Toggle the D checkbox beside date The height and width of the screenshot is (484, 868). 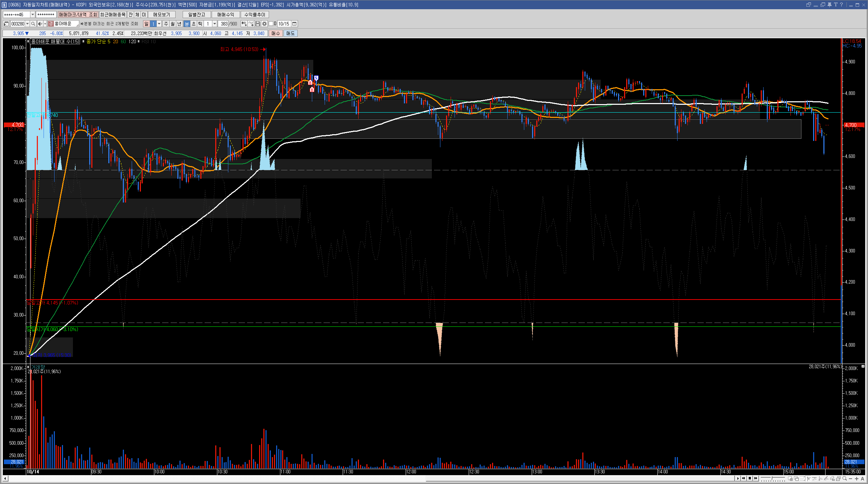(271, 24)
